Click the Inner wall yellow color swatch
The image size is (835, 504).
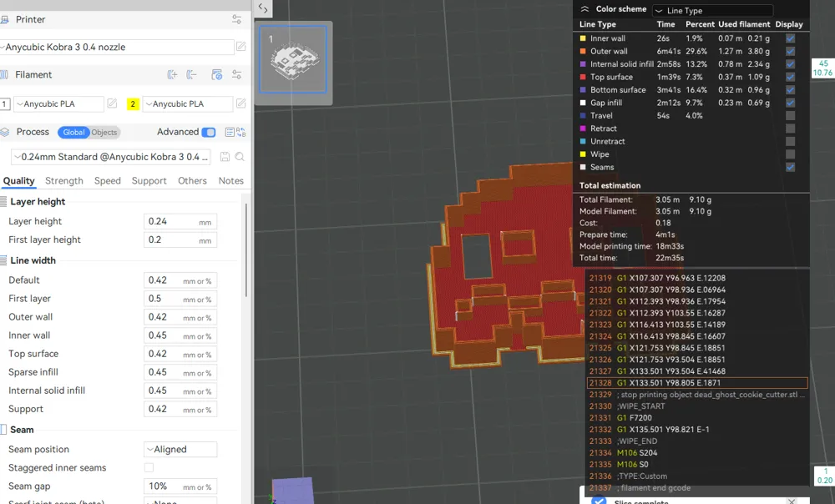pyautogui.click(x=583, y=38)
